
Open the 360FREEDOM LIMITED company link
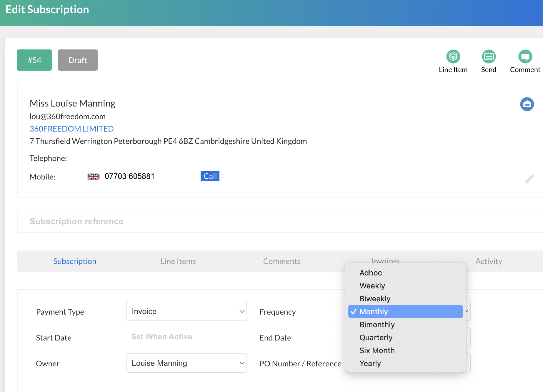click(x=71, y=129)
